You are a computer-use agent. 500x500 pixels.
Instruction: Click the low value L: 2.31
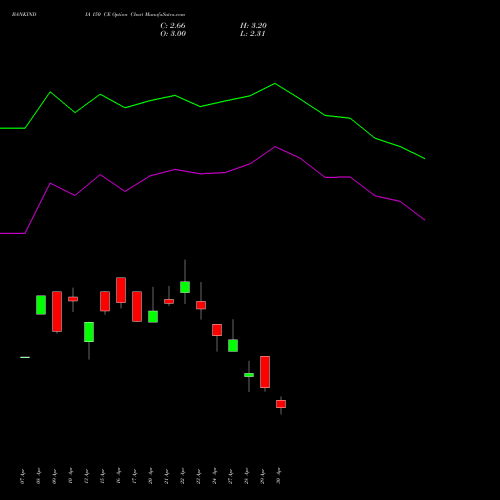[x=253, y=34]
